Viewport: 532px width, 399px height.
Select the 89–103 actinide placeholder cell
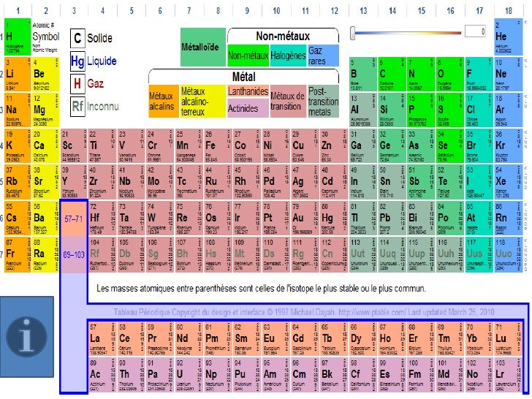(74, 254)
